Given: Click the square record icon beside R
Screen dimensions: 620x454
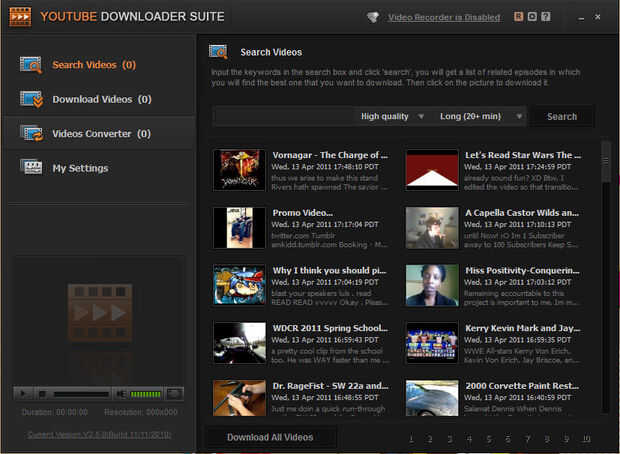Looking at the screenshot, I should point(532,17).
